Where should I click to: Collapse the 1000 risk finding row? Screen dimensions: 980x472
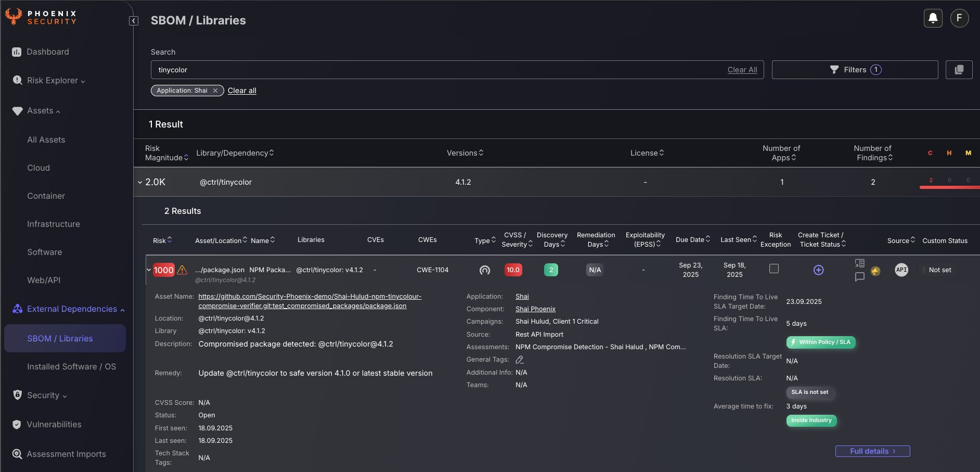(149, 270)
